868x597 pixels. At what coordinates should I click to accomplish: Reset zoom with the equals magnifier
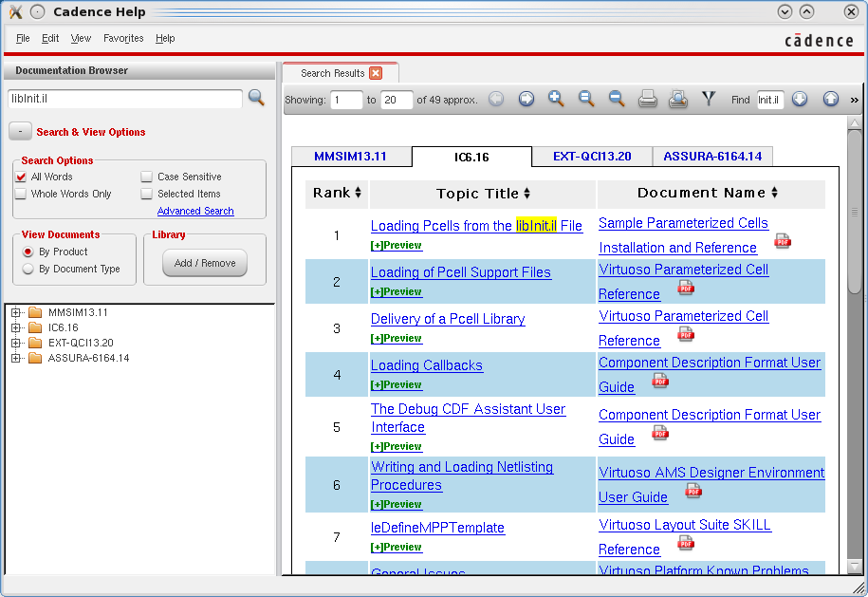tap(586, 99)
